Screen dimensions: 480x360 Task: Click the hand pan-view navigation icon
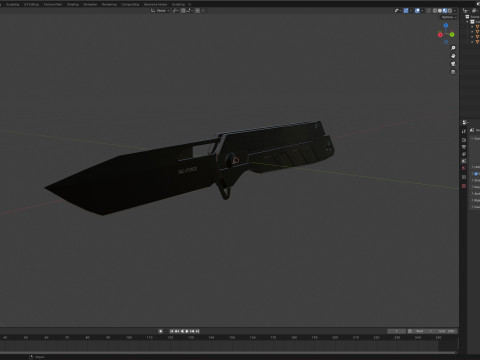[x=453, y=56]
